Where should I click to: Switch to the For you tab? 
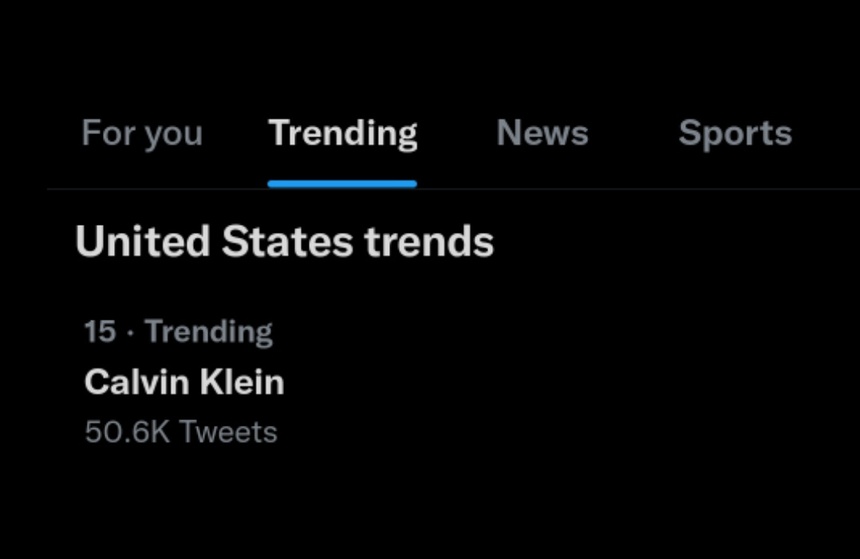coord(141,133)
